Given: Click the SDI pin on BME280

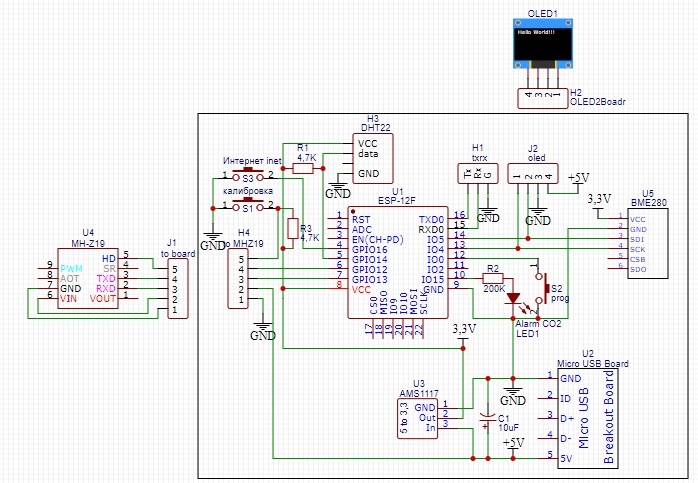Looking at the screenshot, I should [636, 239].
